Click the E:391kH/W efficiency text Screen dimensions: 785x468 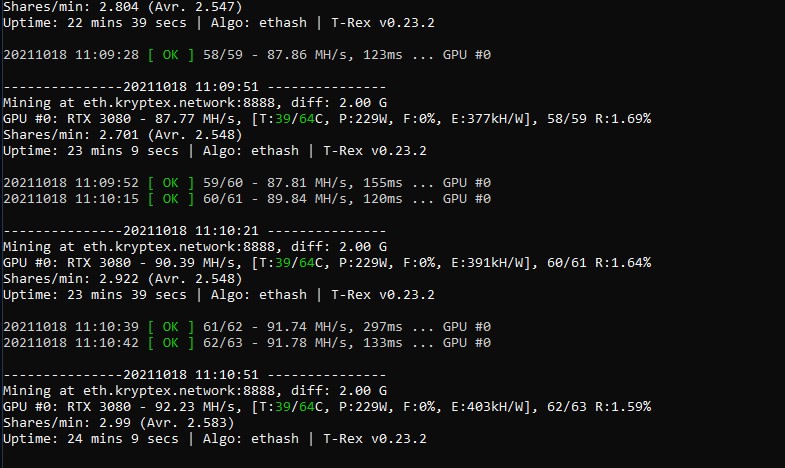pyautogui.click(x=491, y=263)
